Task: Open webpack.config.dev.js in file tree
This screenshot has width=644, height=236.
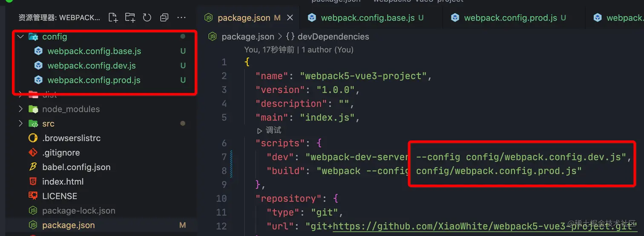Action: pos(92,65)
